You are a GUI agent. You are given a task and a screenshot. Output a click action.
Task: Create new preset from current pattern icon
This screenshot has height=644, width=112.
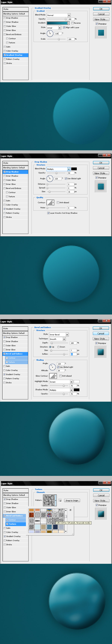(60, 500)
